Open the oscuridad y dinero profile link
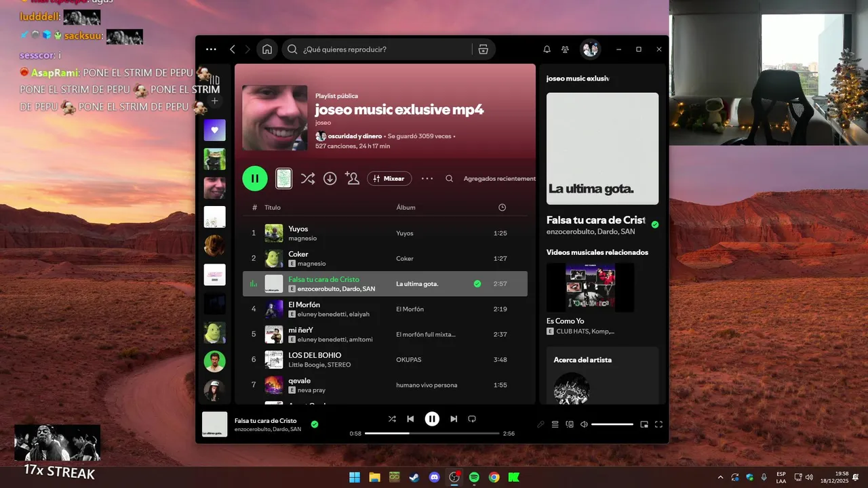This screenshot has height=488, width=868. tap(355, 136)
